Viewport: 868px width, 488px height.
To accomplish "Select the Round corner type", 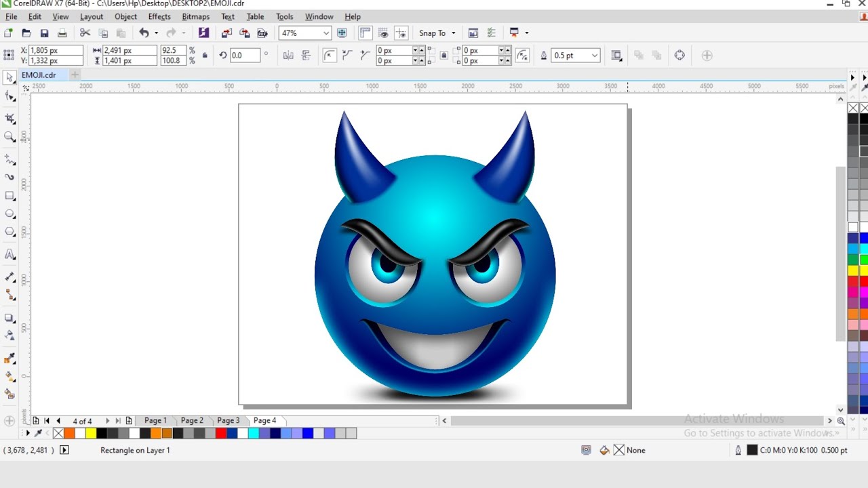I will 330,56.
